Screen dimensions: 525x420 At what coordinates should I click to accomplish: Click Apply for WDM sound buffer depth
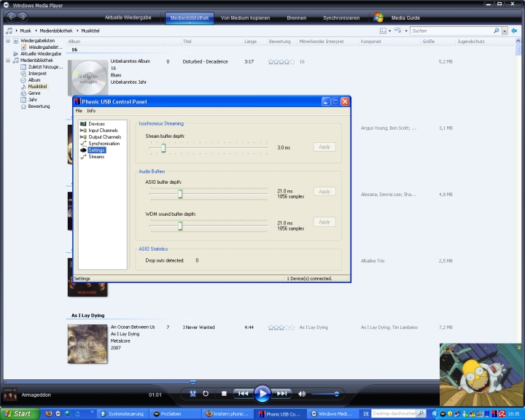[x=324, y=222]
